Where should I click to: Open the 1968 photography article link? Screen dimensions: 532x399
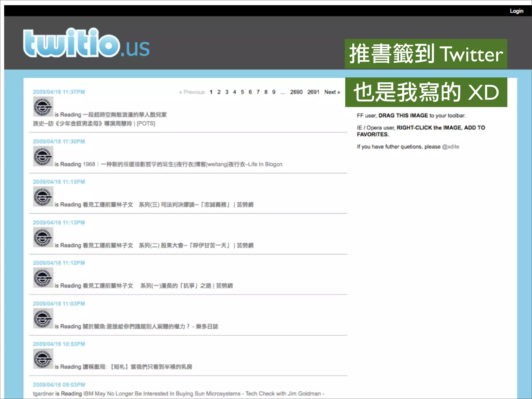point(182,164)
